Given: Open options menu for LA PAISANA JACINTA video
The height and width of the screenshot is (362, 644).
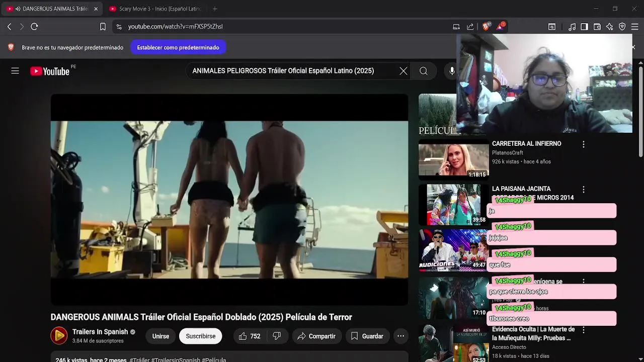Looking at the screenshot, I should click(x=584, y=190).
